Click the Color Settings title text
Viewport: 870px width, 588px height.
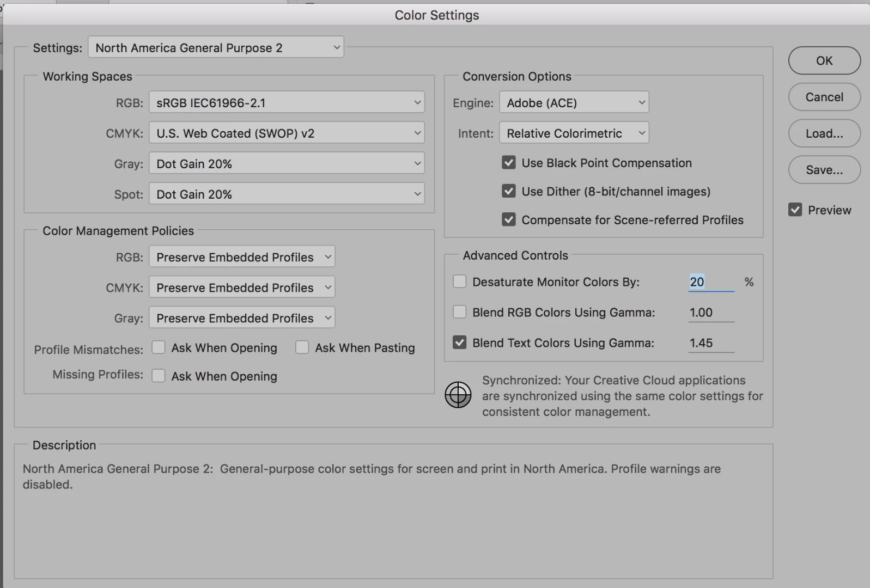[436, 15]
